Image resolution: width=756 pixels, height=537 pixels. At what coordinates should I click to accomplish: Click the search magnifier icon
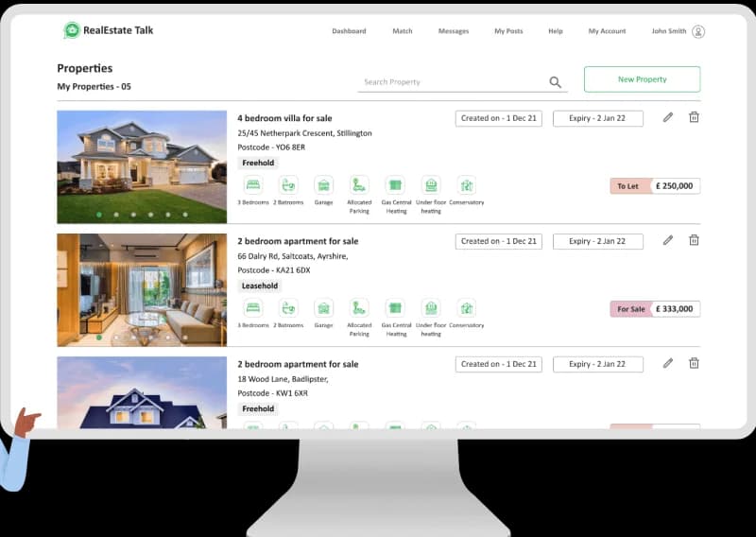[x=555, y=82]
